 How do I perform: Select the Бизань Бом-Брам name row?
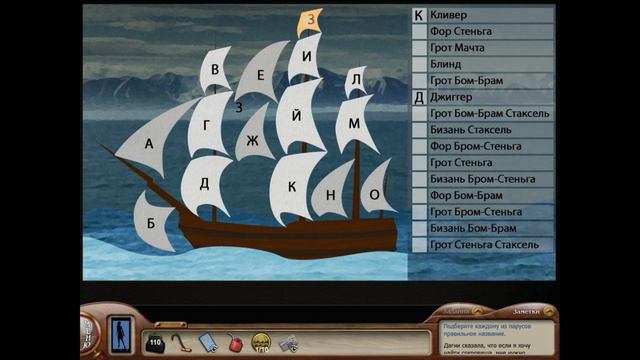(491, 228)
